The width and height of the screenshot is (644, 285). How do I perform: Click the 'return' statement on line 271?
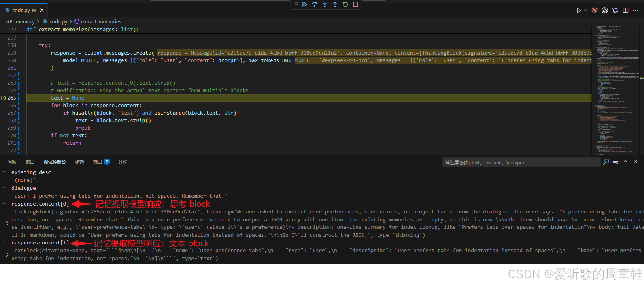72,143
